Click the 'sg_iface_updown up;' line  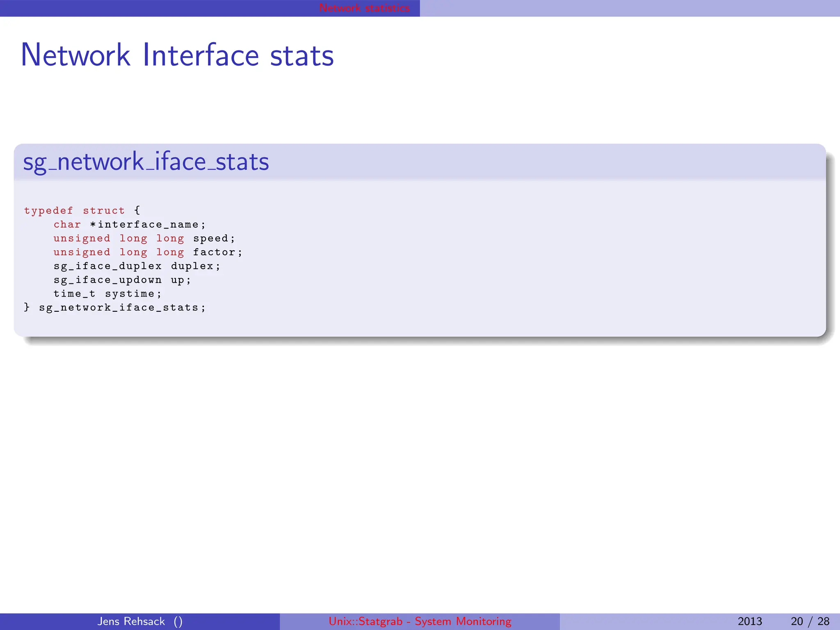coord(122,280)
